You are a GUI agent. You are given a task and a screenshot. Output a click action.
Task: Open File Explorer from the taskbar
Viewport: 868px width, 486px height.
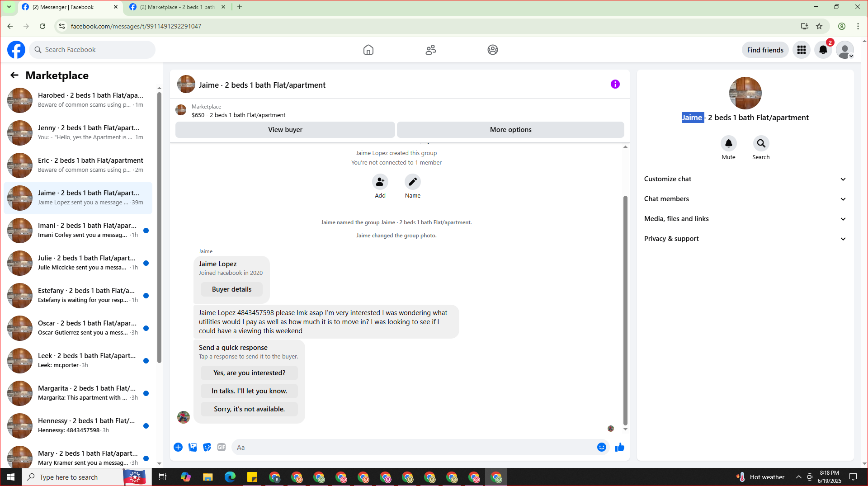pyautogui.click(x=208, y=477)
